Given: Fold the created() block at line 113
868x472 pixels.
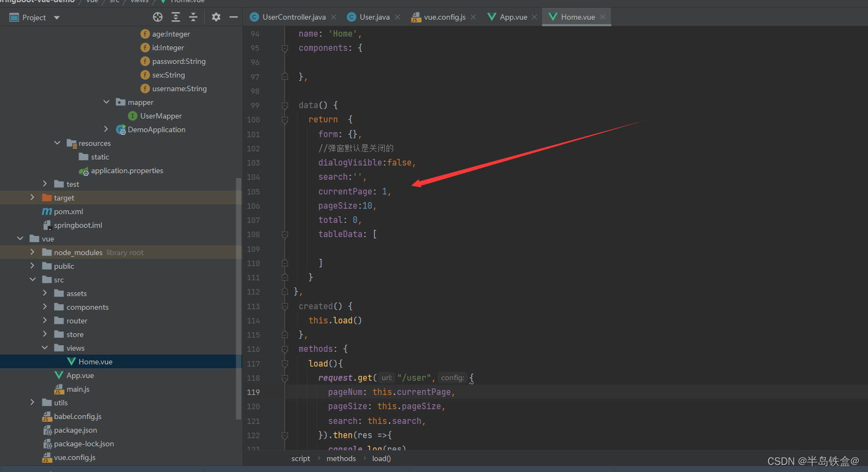Looking at the screenshot, I should (x=284, y=306).
